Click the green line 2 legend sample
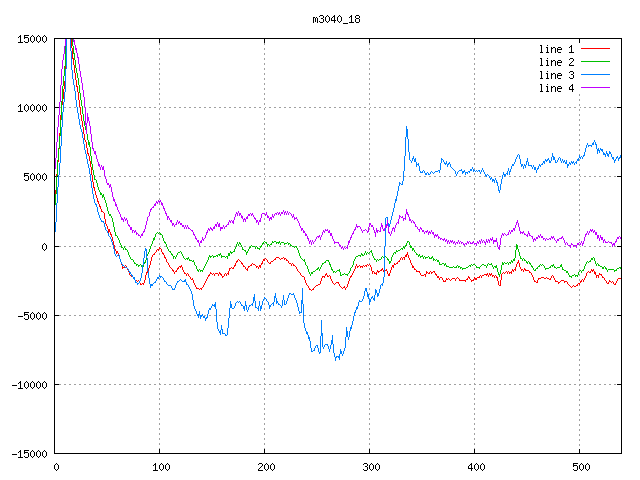Viewport: 640px width, 480px height. [x=595, y=62]
